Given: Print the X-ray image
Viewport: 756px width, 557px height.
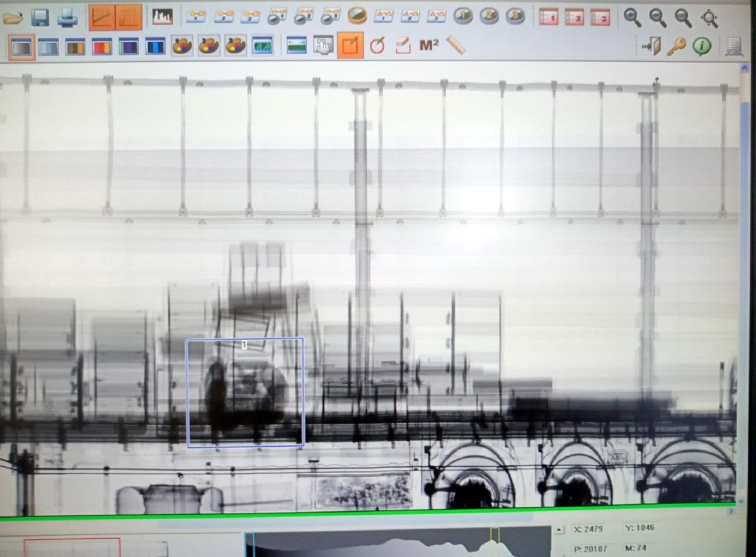Looking at the screenshot, I should tap(67, 18).
